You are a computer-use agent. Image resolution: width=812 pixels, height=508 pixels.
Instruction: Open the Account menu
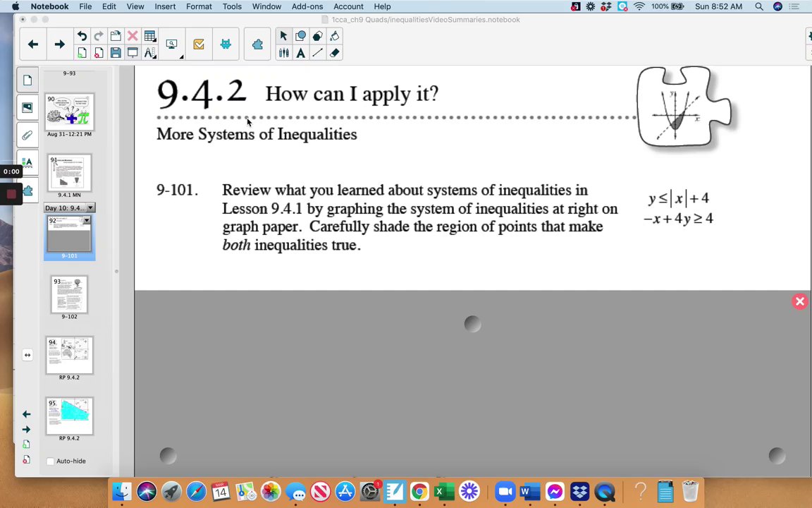click(x=348, y=6)
